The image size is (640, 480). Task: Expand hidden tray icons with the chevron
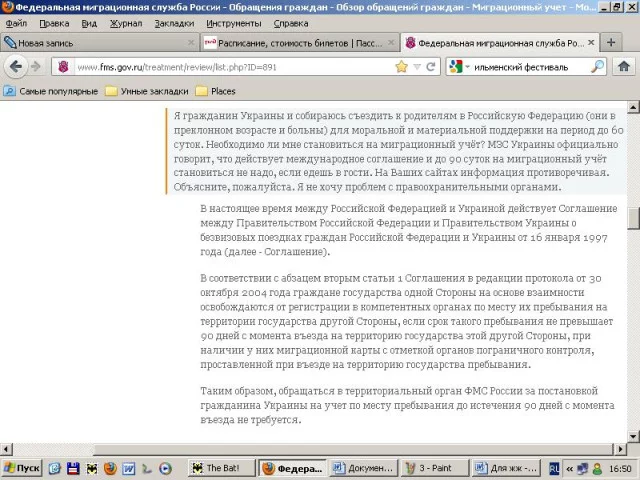pos(569,469)
